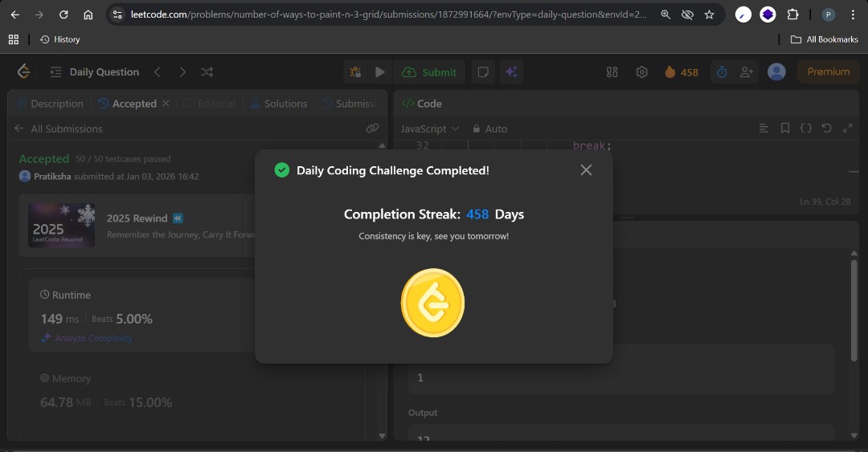The image size is (868, 452).
Task: Bookmark this page with the star icon
Action: point(709,14)
